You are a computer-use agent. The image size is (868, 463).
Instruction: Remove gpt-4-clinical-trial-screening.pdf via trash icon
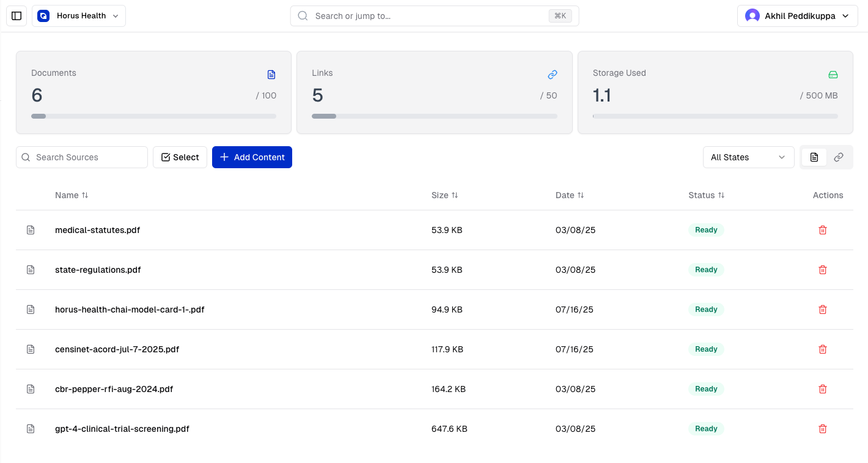click(823, 429)
